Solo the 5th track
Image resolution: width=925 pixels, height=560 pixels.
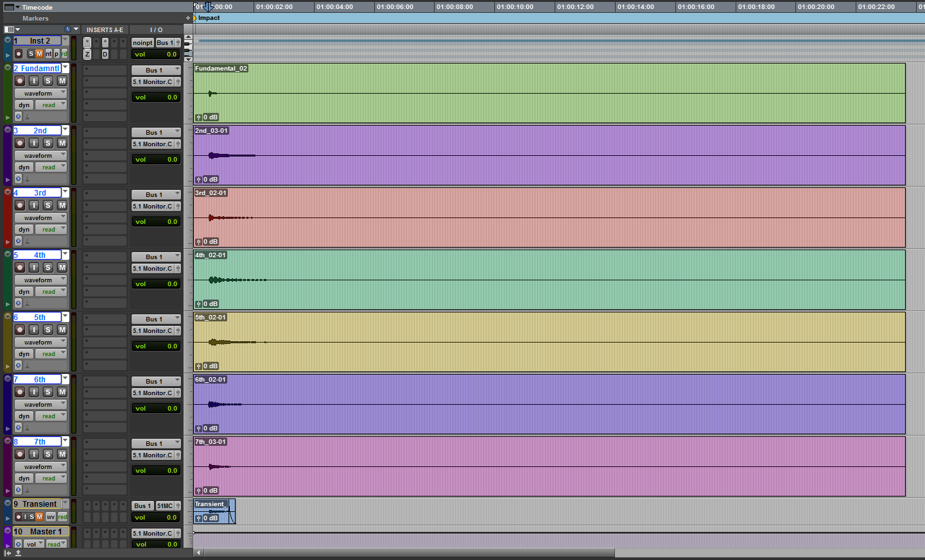click(x=48, y=330)
